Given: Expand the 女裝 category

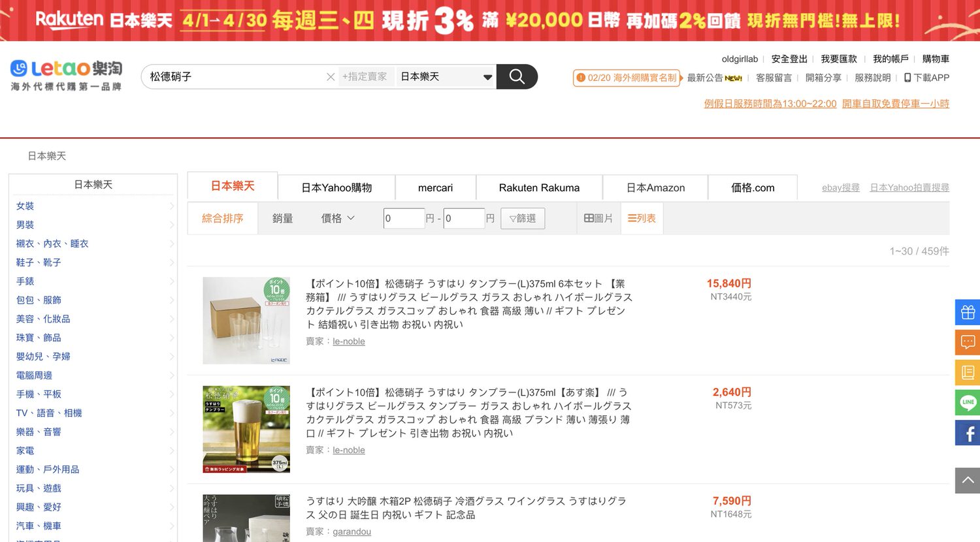Looking at the screenshot, I should click(93, 206).
